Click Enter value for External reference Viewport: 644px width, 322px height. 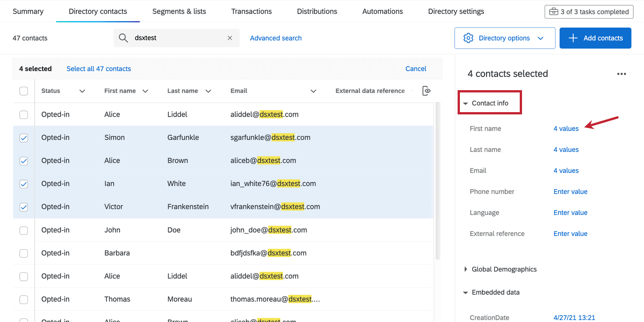[570, 234]
